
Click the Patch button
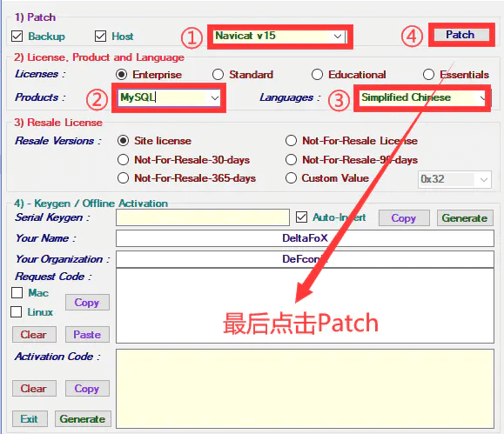[461, 35]
